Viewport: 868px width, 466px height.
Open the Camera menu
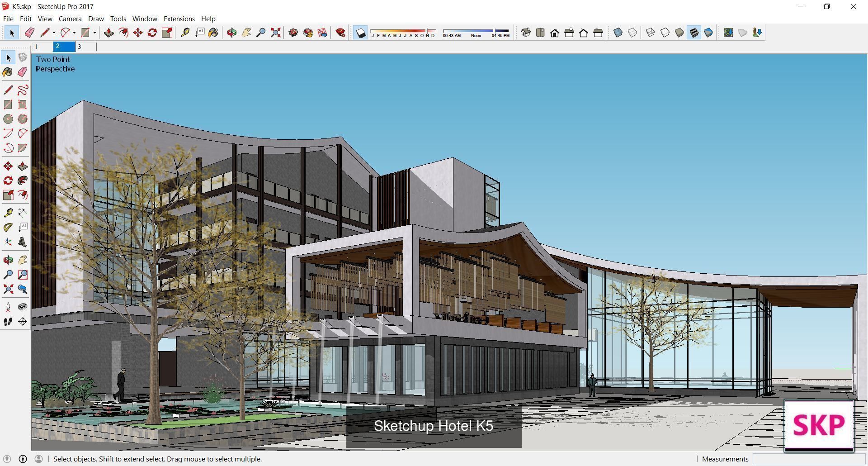[x=70, y=19]
